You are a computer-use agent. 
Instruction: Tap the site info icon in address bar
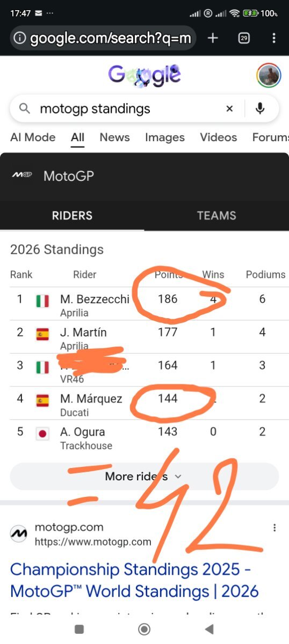tap(20, 38)
